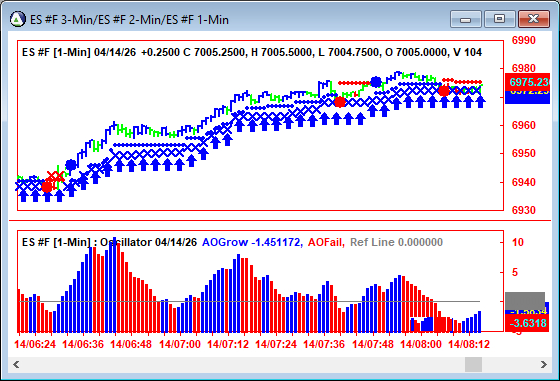Viewport: 560px width, 381px height.
Task: Maximize the ES #F chart window
Action: pos(499,19)
